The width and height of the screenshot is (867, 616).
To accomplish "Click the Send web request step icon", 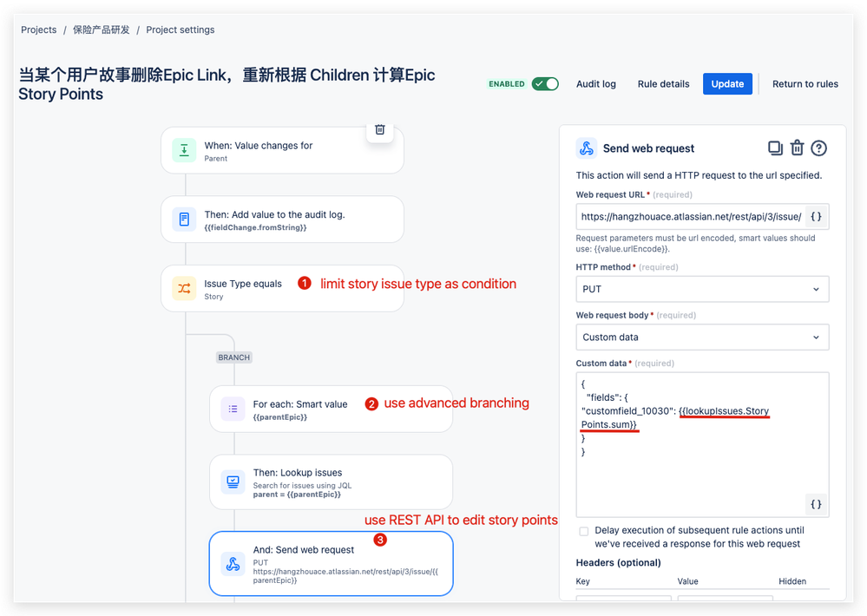I will pos(233,564).
